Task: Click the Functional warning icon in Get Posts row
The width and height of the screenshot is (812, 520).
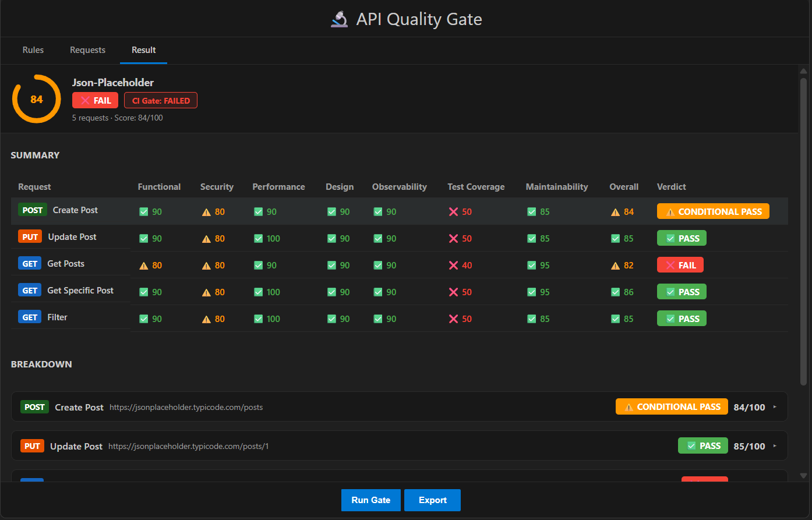Action: click(x=144, y=266)
